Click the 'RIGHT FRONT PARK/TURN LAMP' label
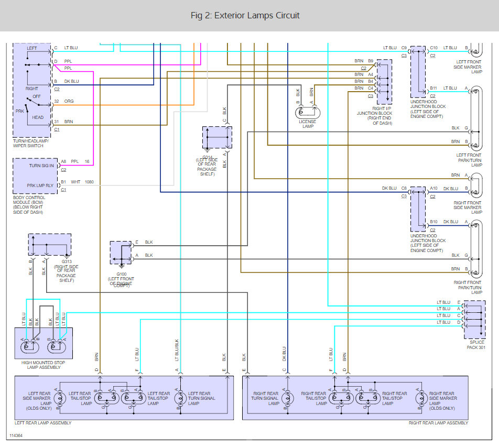499x448 pixels. click(x=468, y=287)
